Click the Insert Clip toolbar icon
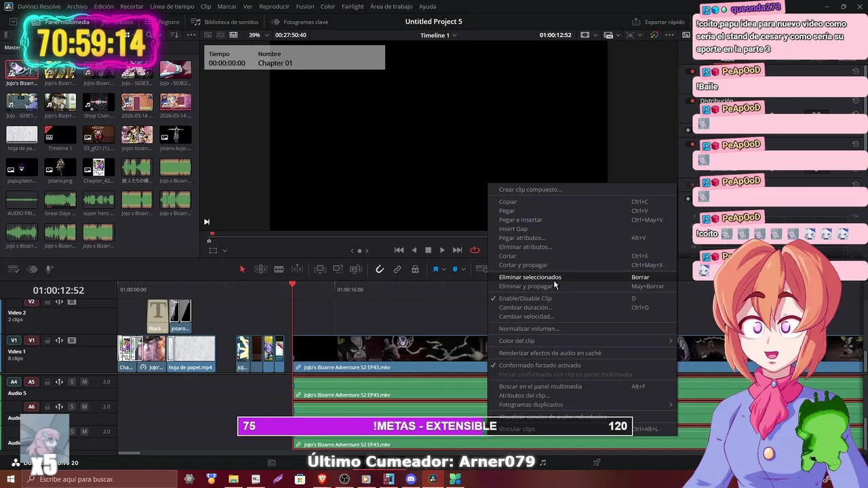Viewport: 868px width, 488px height. click(319, 269)
